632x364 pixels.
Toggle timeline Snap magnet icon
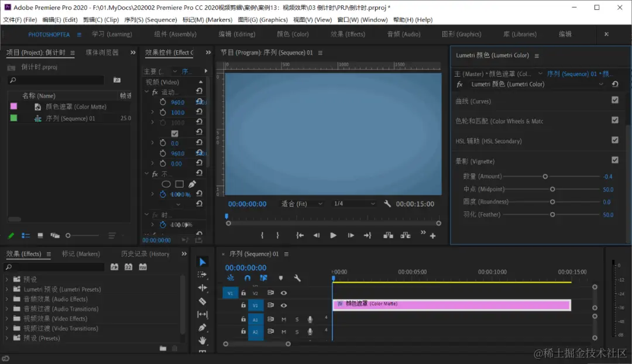[x=248, y=278]
